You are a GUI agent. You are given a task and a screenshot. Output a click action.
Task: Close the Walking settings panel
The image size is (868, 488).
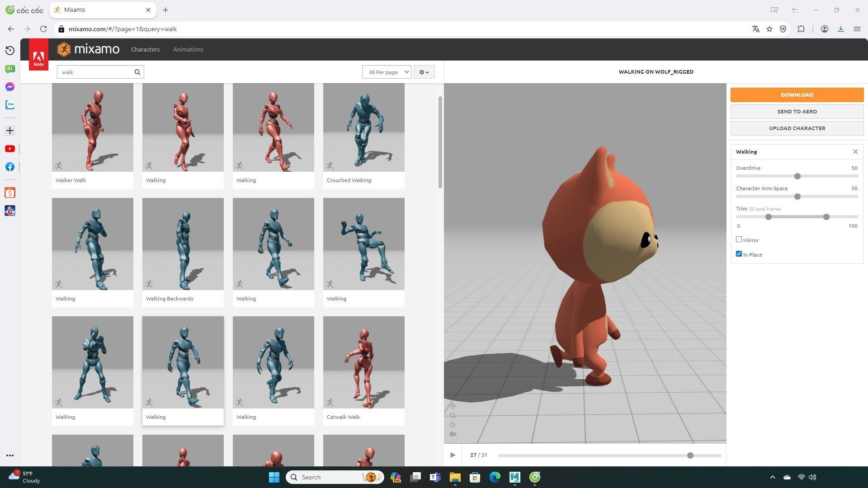pos(855,152)
